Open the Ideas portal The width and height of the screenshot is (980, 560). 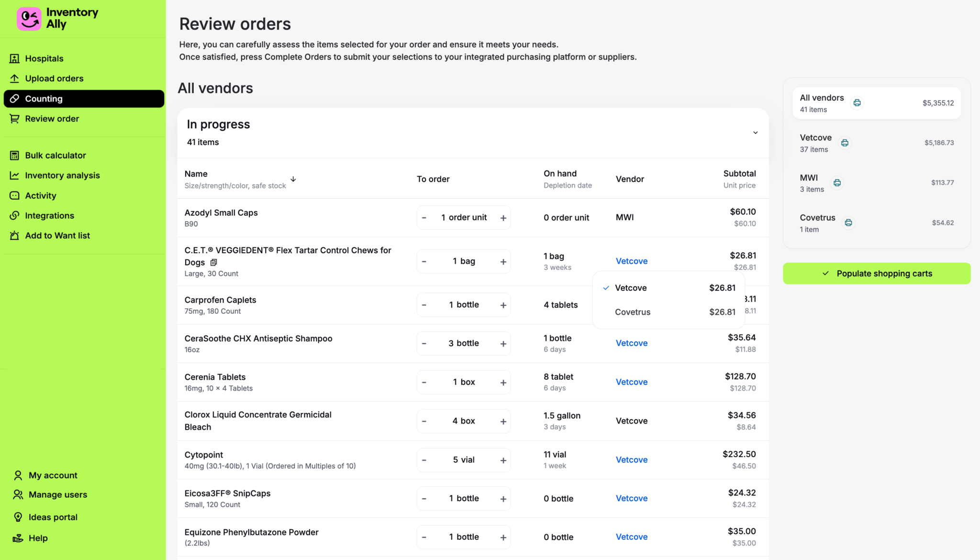point(53,517)
